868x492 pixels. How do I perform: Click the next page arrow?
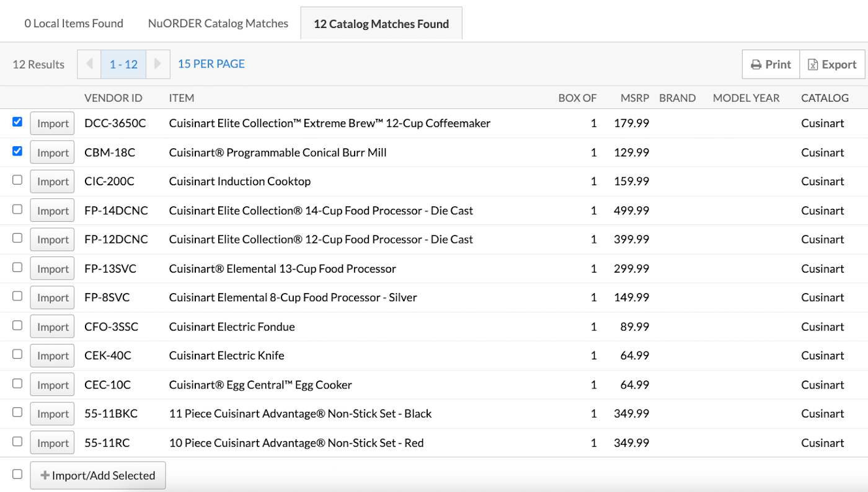159,64
